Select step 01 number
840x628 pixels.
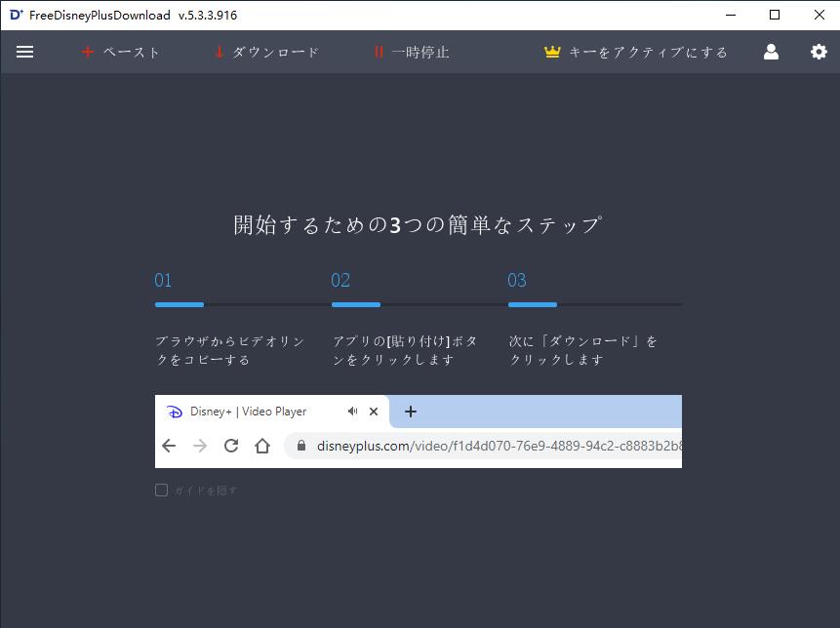click(163, 280)
